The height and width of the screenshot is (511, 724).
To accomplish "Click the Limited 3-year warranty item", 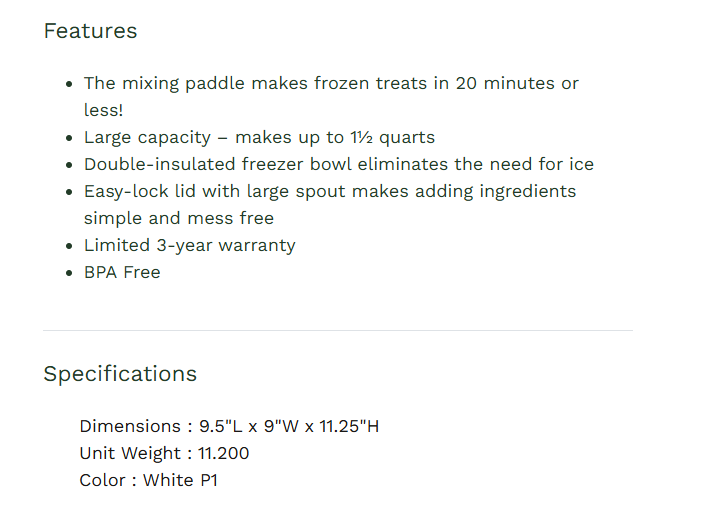I will click(x=190, y=246).
